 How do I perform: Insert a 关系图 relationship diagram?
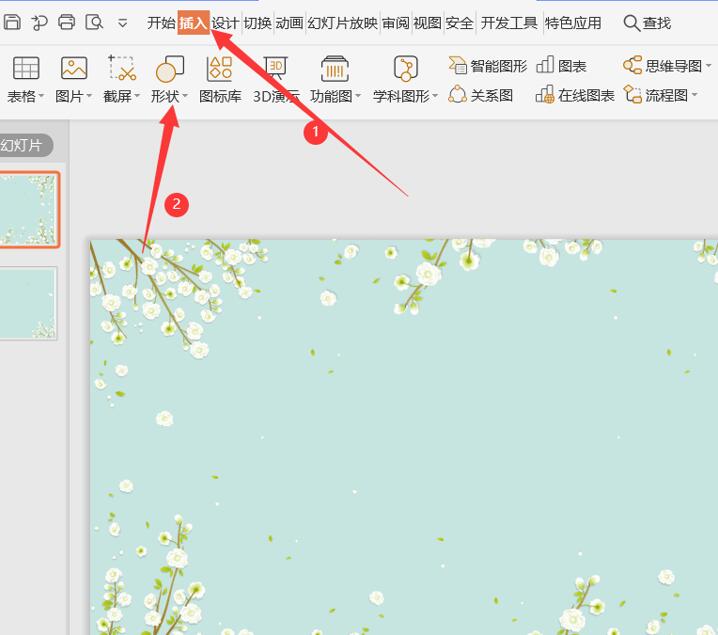[x=480, y=95]
